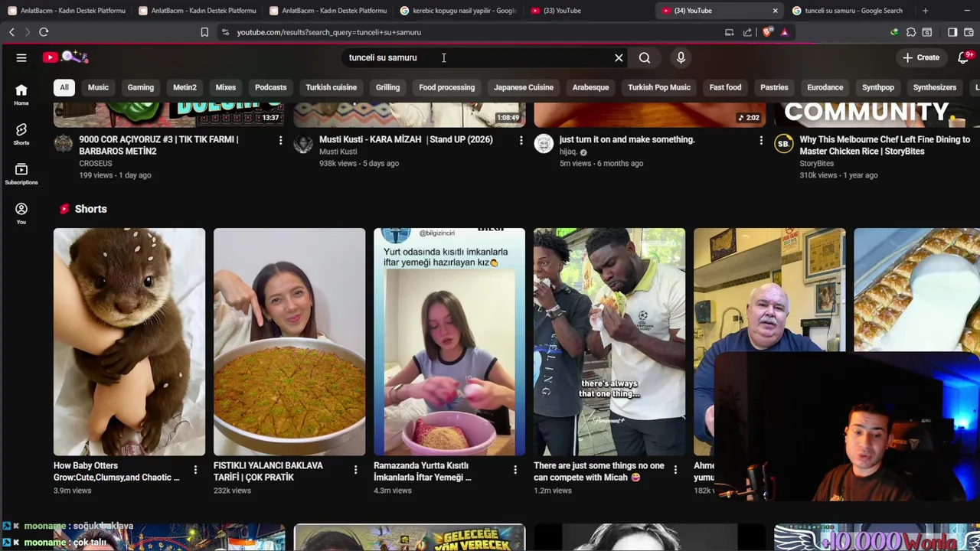Select the Podcasts filter chip

pyautogui.click(x=270, y=87)
